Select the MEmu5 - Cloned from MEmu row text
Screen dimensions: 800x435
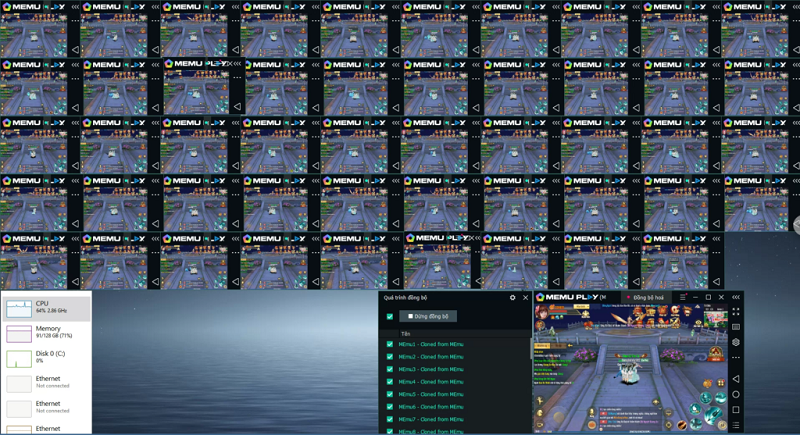[x=431, y=394]
